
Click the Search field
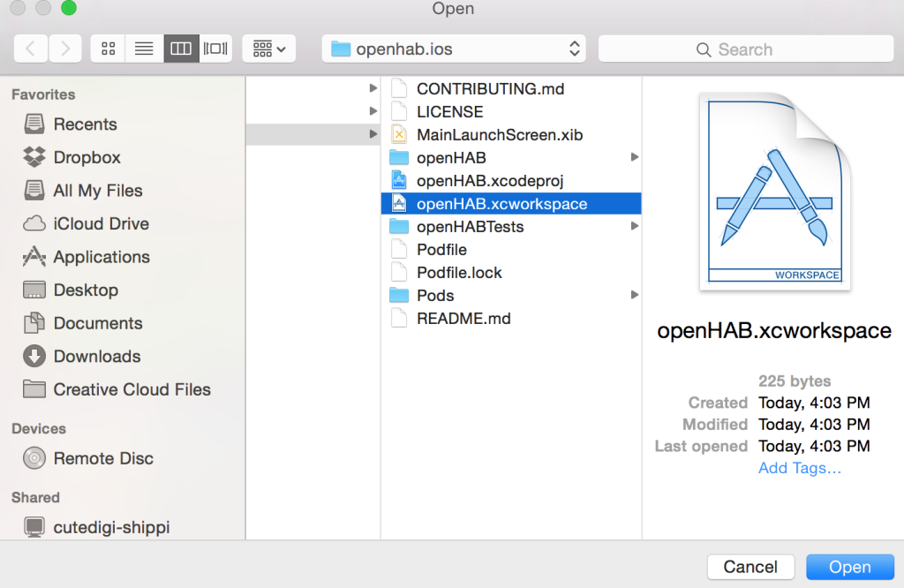(746, 49)
